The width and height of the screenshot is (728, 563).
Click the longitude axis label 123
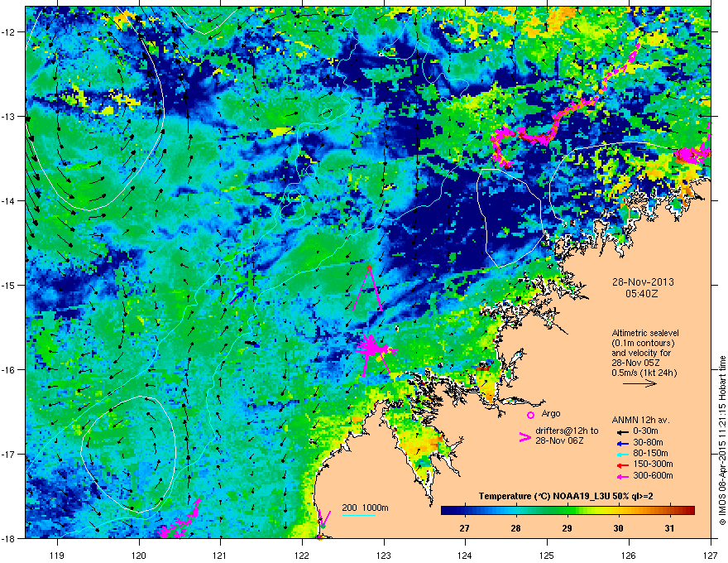click(x=384, y=555)
